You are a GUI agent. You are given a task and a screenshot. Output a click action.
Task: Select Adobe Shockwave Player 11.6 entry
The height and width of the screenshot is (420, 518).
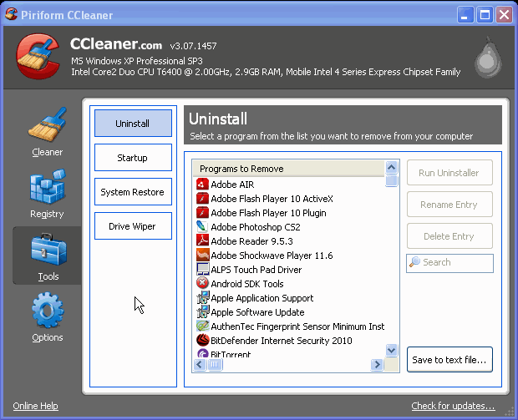tap(272, 256)
